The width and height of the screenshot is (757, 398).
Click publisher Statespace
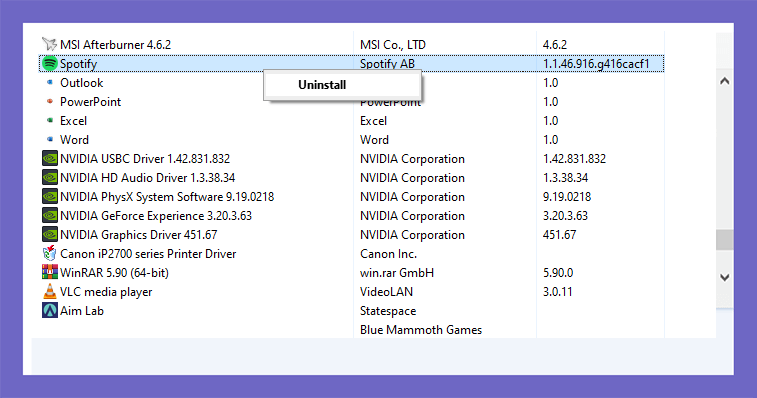pyautogui.click(x=388, y=311)
